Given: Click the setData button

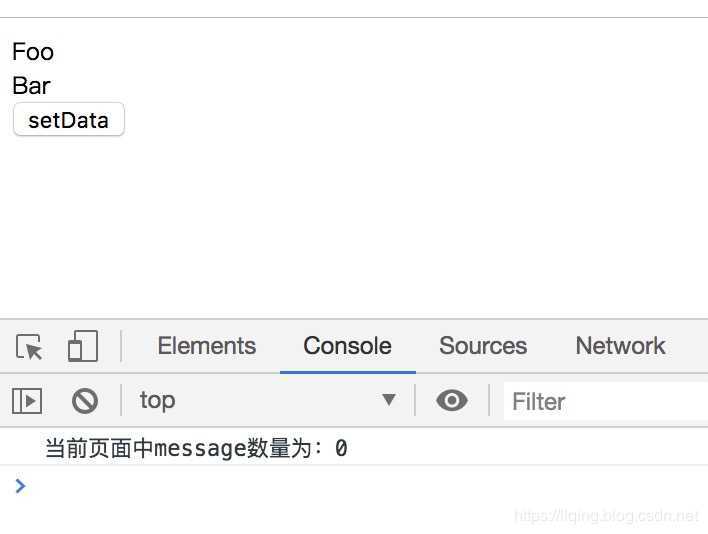Looking at the screenshot, I should coord(69,120).
